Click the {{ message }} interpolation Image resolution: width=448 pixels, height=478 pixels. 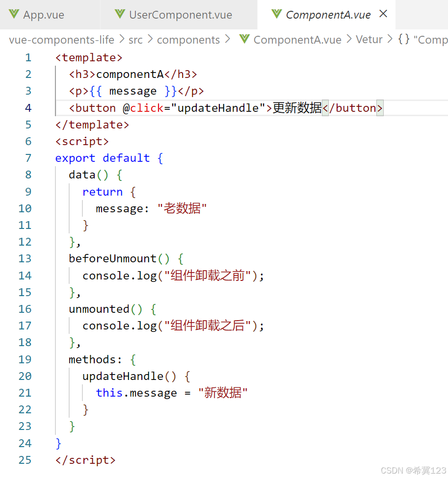(133, 91)
